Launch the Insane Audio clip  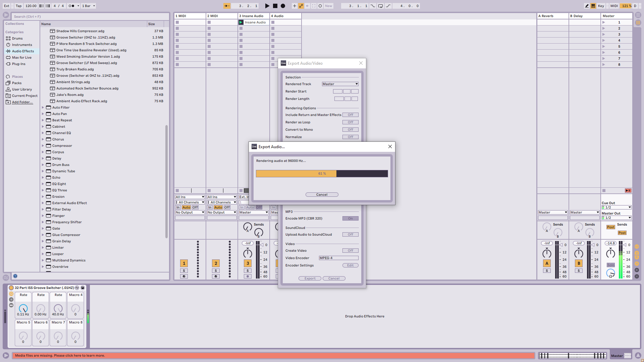[x=241, y=22]
